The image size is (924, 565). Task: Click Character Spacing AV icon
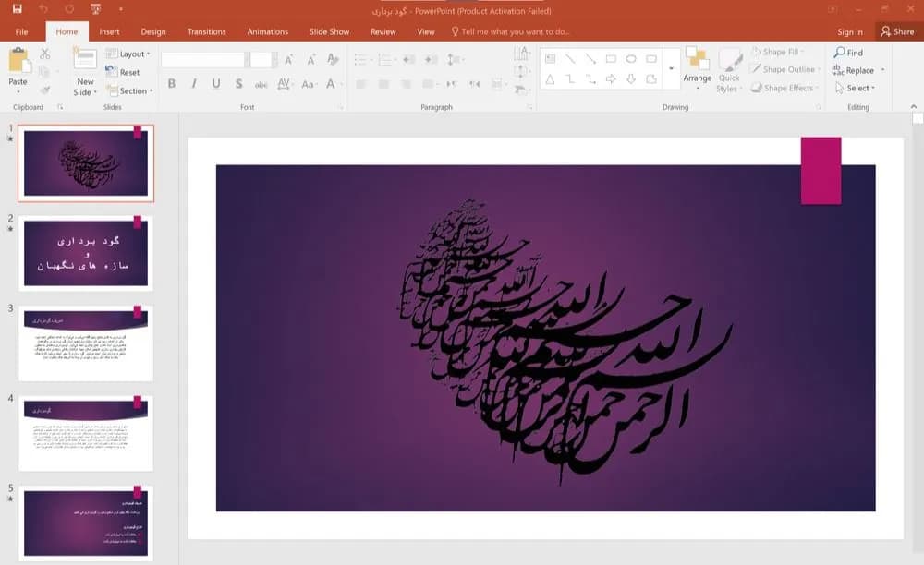tap(284, 84)
